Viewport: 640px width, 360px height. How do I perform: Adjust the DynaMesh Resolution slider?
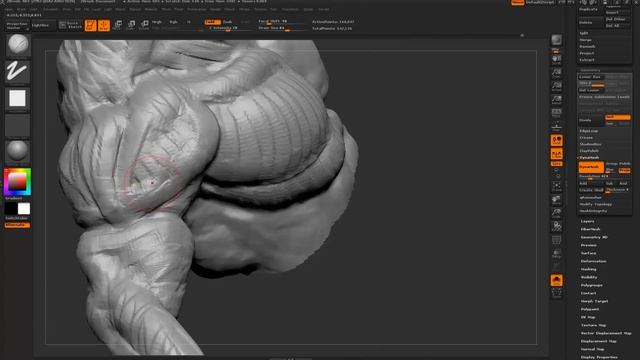(604, 176)
